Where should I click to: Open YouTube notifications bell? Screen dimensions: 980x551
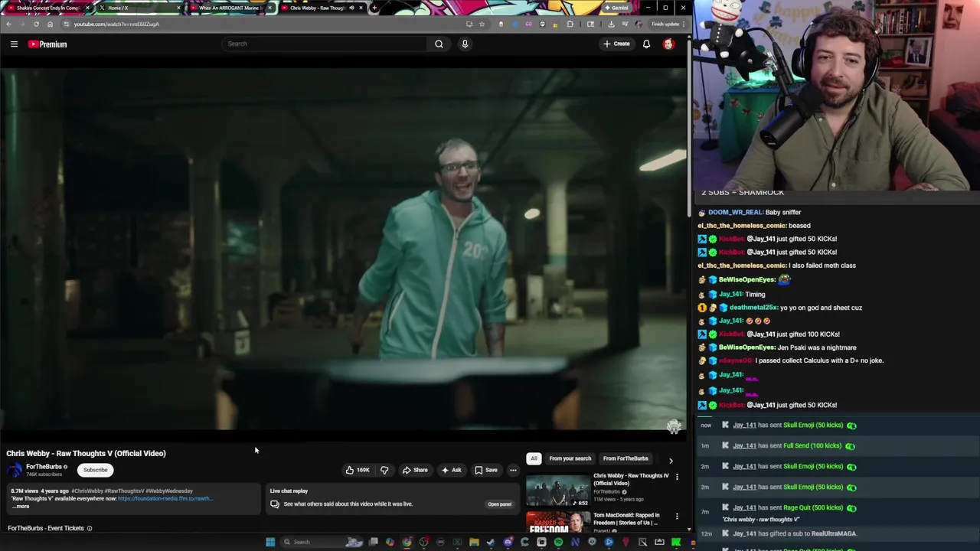tap(646, 44)
